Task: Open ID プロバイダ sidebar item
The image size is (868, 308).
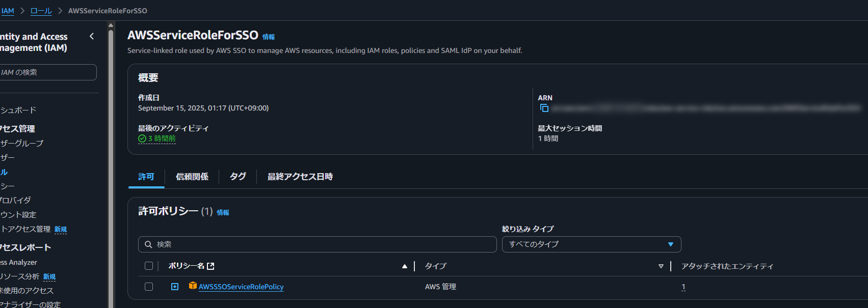Action: click(15, 200)
